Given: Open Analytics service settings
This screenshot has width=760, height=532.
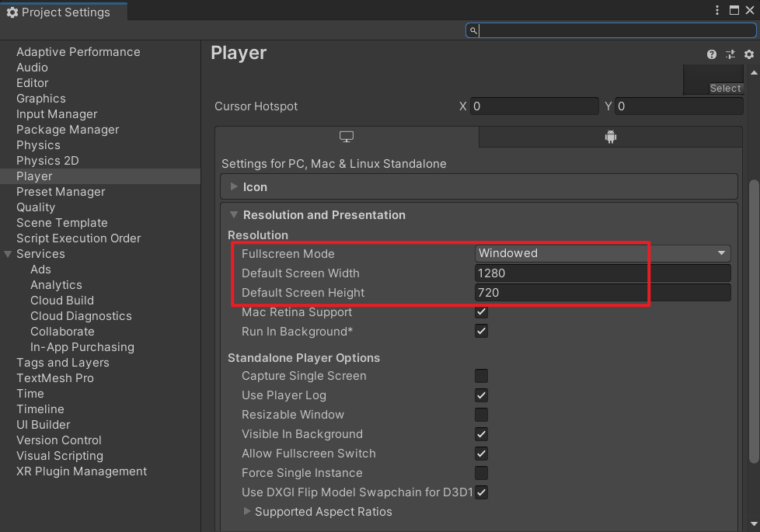Looking at the screenshot, I should pos(56,284).
